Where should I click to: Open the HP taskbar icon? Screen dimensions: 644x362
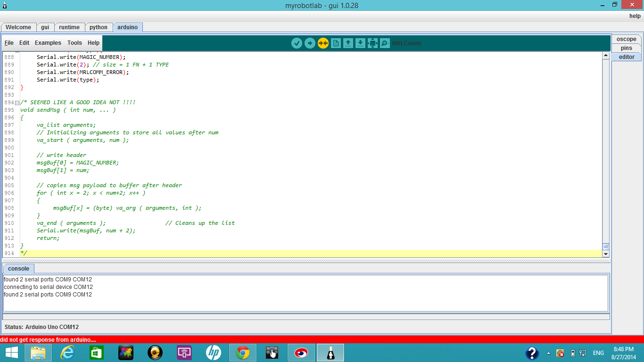214,353
